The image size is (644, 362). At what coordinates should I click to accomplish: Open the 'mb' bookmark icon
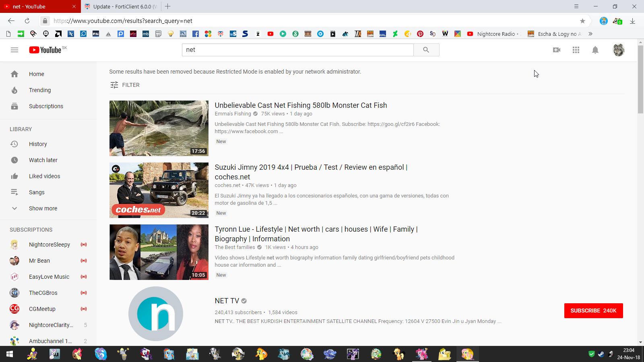146,34
